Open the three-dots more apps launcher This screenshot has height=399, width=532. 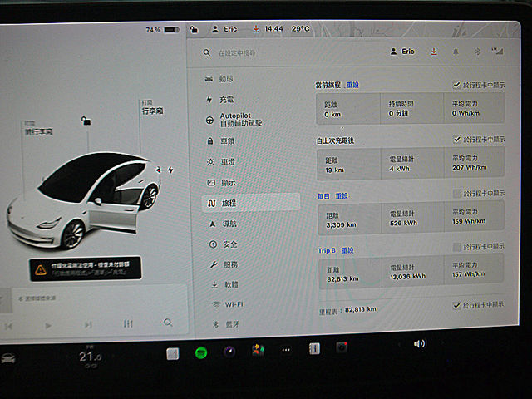point(286,350)
